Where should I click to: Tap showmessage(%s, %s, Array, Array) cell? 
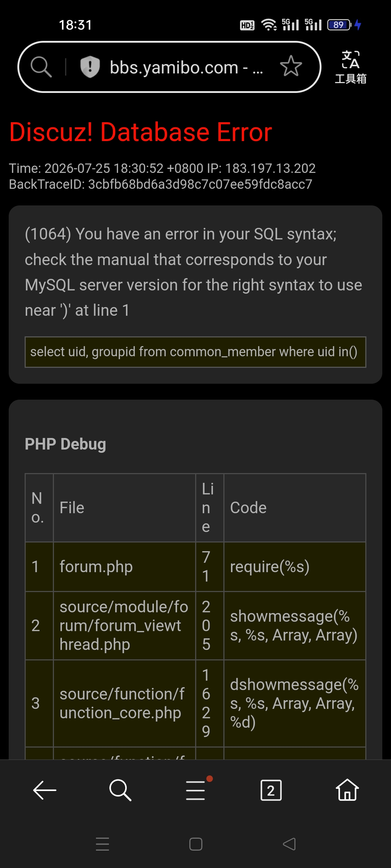click(295, 626)
